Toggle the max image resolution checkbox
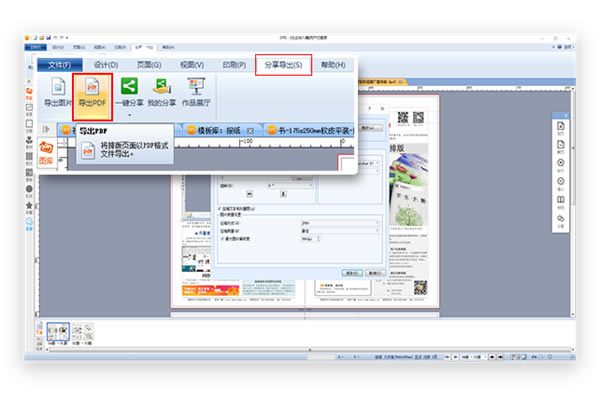 [222, 238]
